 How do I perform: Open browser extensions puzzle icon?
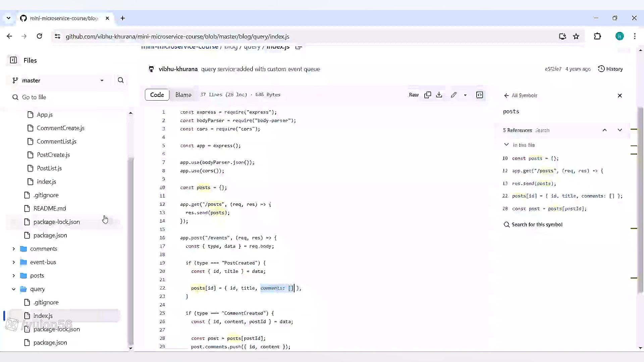point(597,36)
